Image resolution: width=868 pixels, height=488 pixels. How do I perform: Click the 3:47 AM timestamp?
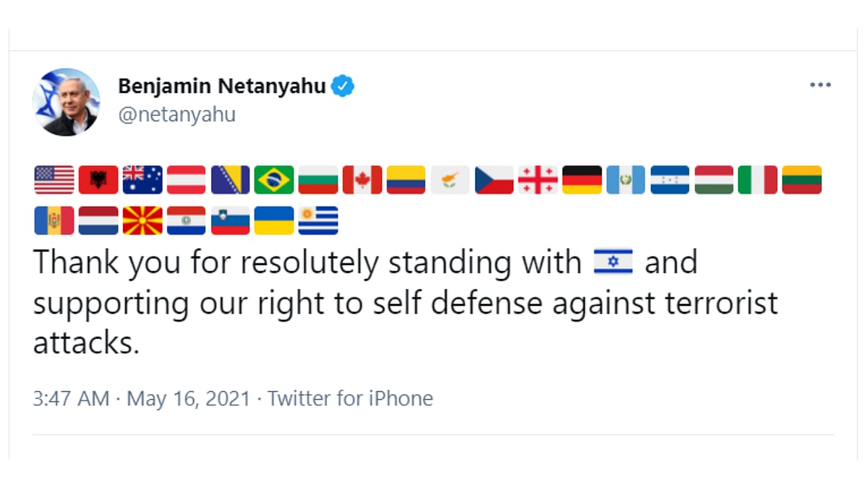pos(71,398)
